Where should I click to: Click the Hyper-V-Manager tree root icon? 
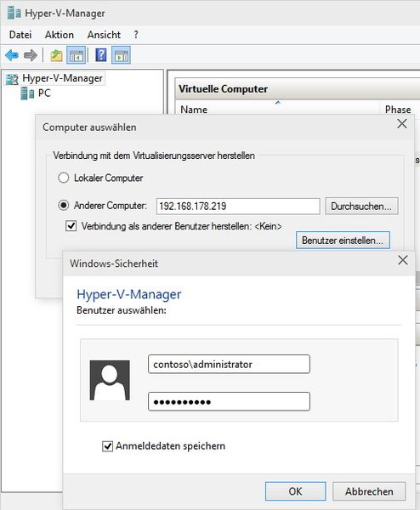12,79
